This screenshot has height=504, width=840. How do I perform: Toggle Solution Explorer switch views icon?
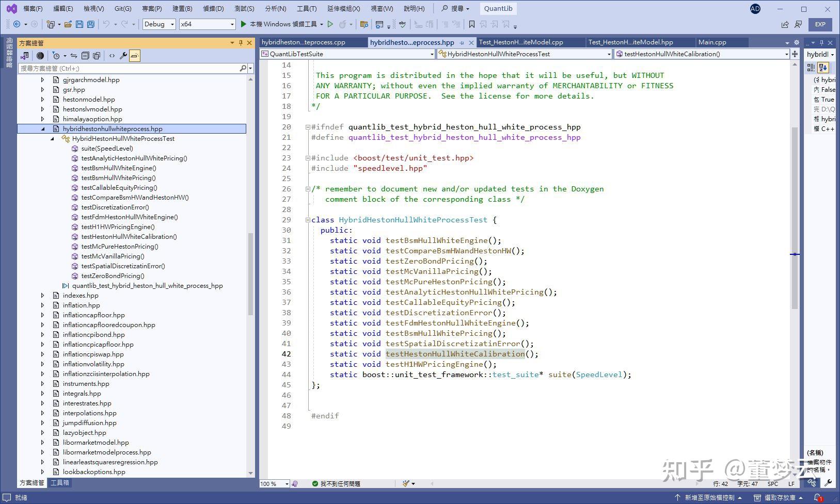pyautogui.click(x=24, y=56)
